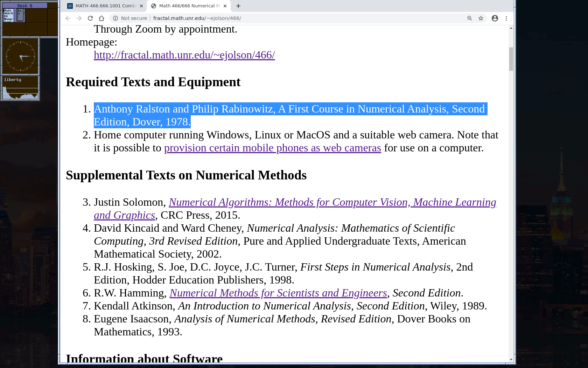Close the MATH 466.666.1001 tab
The width and height of the screenshot is (588, 368).
(x=141, y=6)
